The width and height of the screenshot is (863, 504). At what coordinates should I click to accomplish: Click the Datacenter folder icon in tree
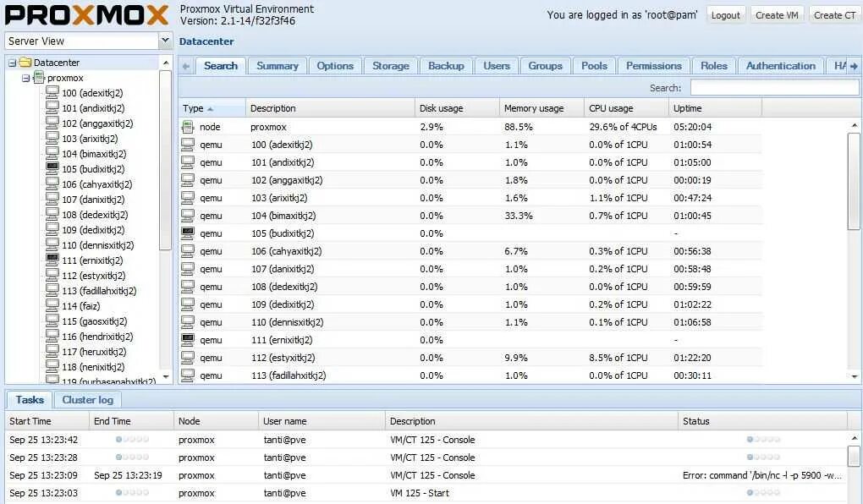pyautogui.click(x=25, y=63)
